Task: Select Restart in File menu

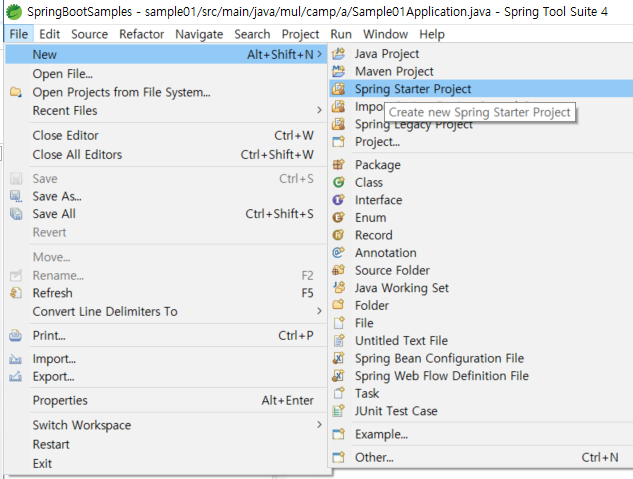Action: [166, 444]
